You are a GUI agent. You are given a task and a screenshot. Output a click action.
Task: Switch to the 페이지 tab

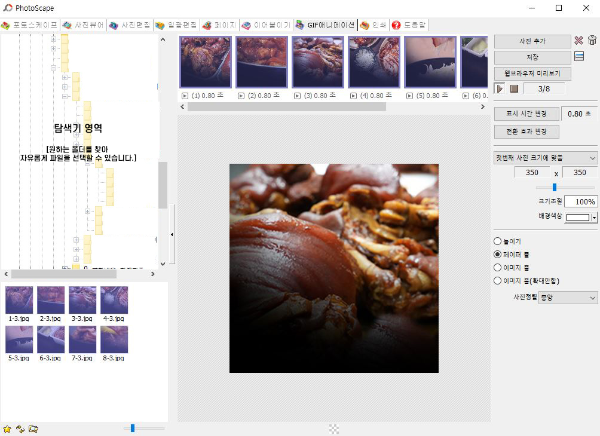[x=219, y=25]
